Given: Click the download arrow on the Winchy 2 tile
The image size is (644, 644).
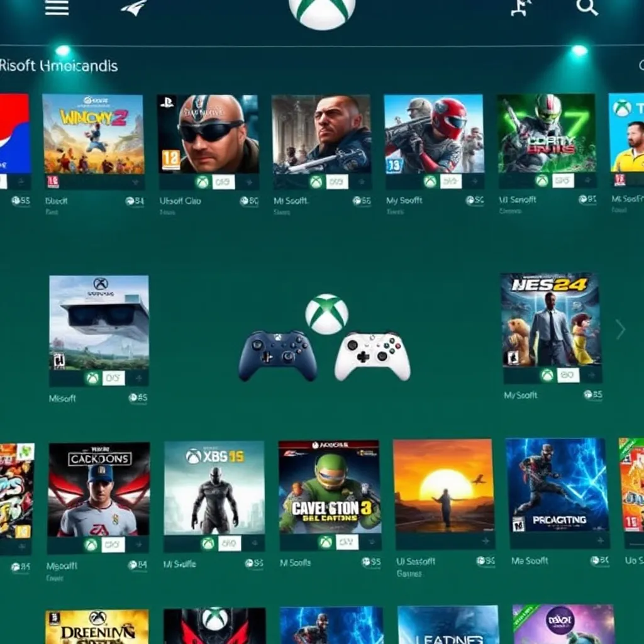Looking at the screenshot, I should tap(135, 182).
